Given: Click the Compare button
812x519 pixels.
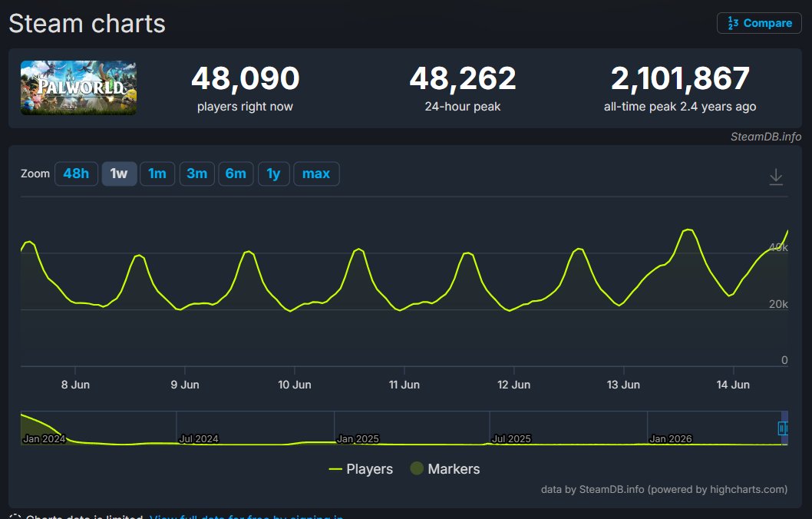Looking at the screenshot, I should [759, 23].
